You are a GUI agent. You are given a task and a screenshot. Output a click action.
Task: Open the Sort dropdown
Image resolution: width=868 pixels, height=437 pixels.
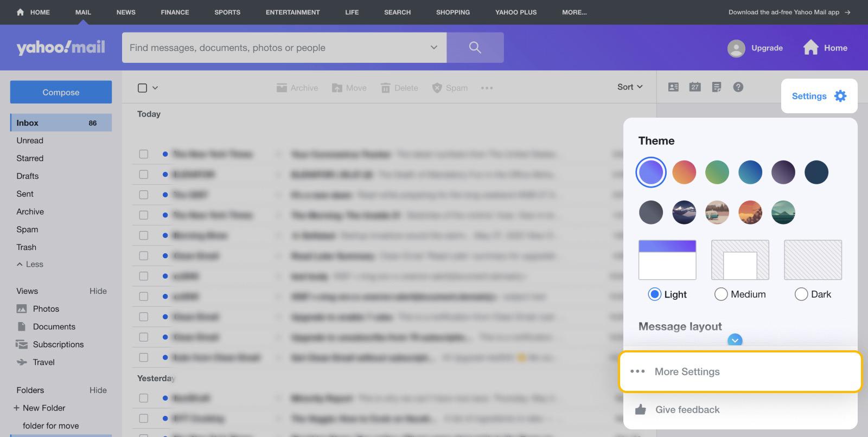pyautogui.click(x=630, y=87)
